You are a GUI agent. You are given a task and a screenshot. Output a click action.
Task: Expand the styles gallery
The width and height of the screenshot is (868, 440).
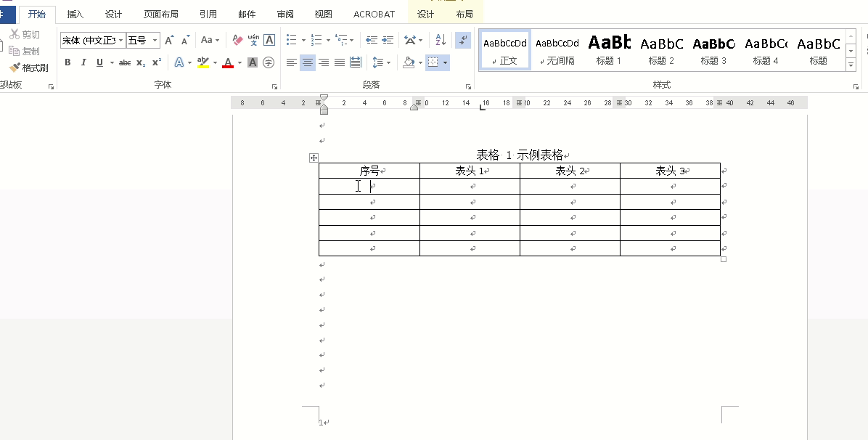(851, 65)
